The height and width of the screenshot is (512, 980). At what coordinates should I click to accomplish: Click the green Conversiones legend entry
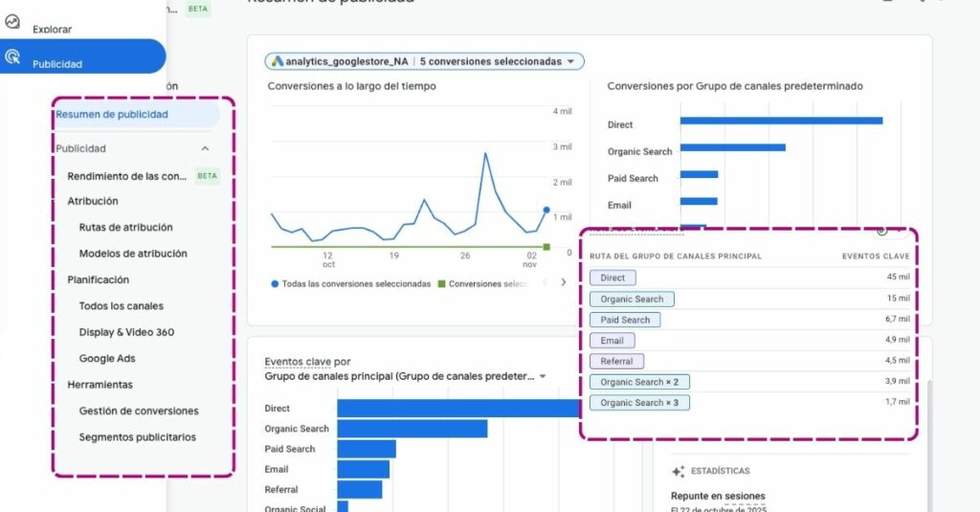coord(483,284)
